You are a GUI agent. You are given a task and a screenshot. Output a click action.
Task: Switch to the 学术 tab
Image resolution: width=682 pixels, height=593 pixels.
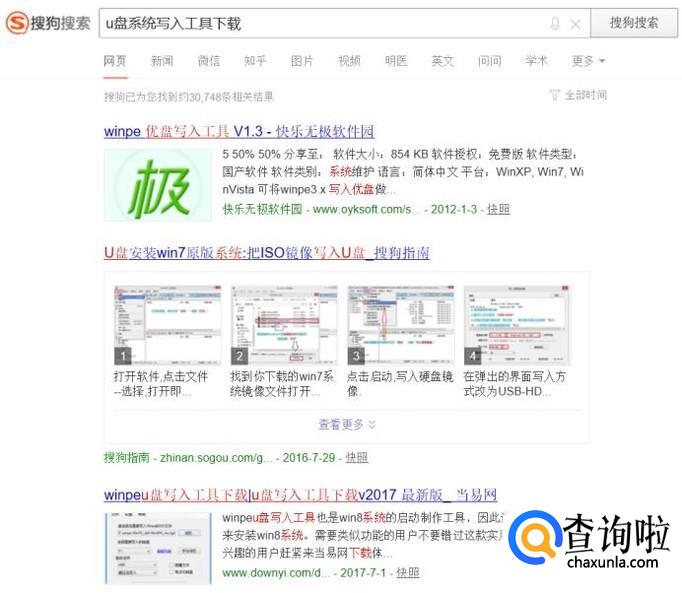coord(536,60)
